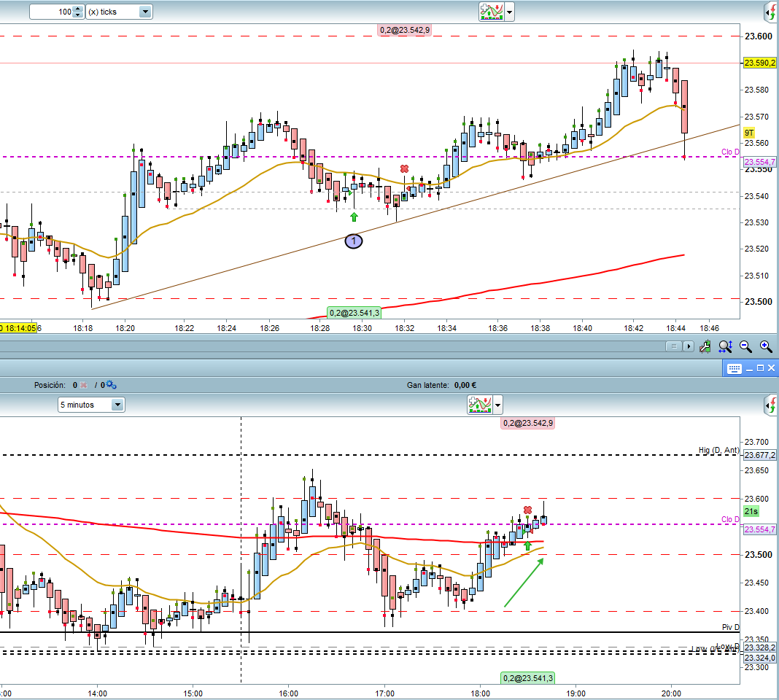Select the buy order label 0,2@23.541,3 on the 5 minutos chart
Image resolution: width=779 pixels, height=700 pixels.
(x=527, y=678)
